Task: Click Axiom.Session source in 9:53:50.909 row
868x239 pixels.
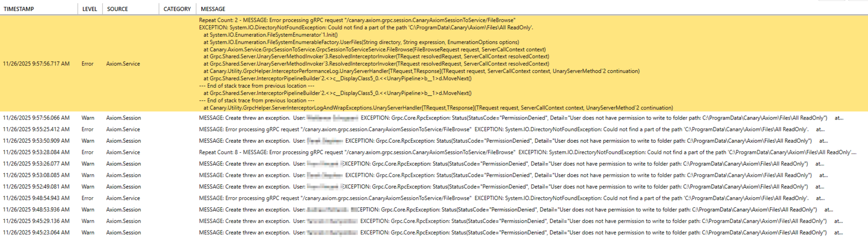Action: tap(124, 141)
